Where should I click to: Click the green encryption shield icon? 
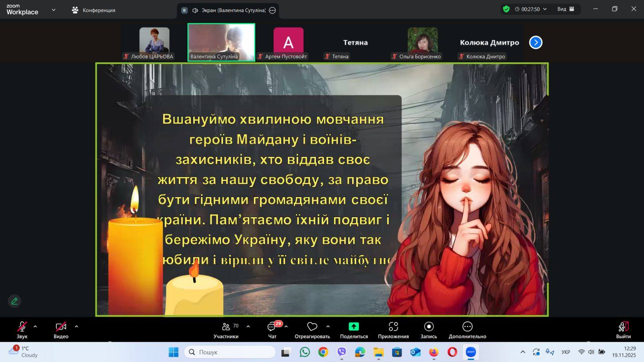(506, 9)
